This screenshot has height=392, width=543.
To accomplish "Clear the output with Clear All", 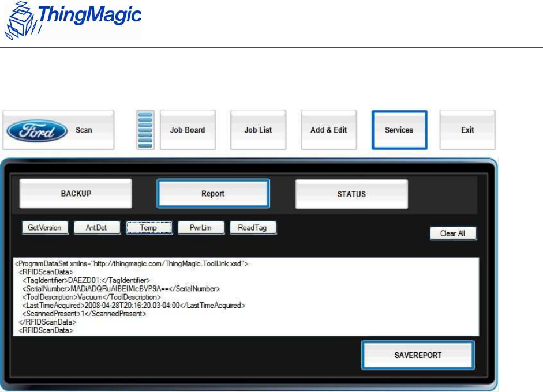I will pos(454,233).
